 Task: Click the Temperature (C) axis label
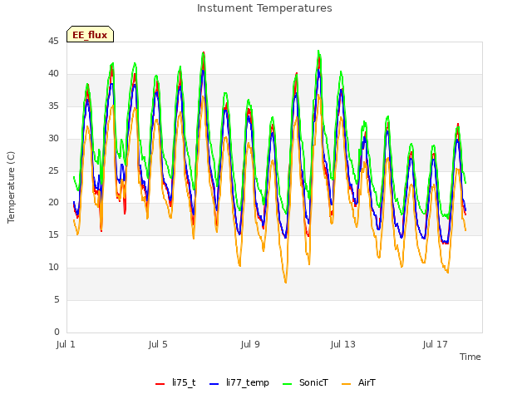(11, 187)
